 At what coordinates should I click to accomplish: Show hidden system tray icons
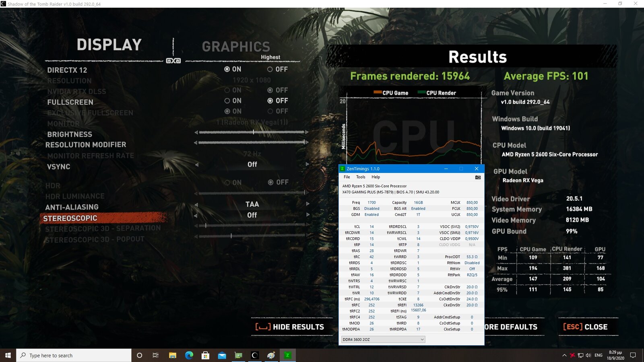tap(564, 355)
